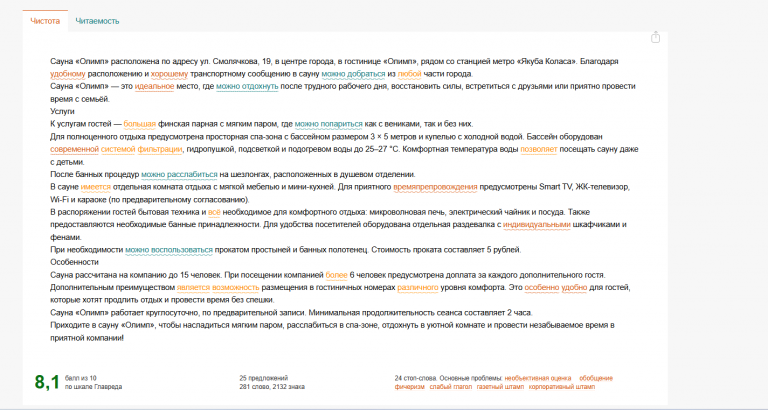
Task: Select the highlighted word «удобному»
Action: 68,74
